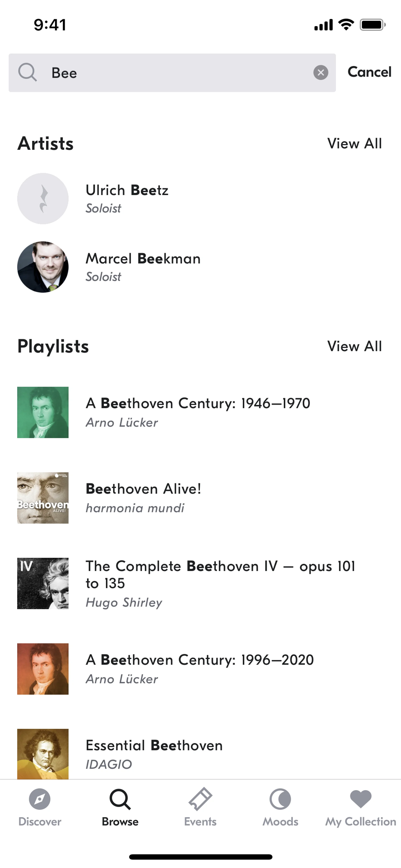The image size is (401, 868).
Task: Cancel the current search
Action: [x=369, y=72]
